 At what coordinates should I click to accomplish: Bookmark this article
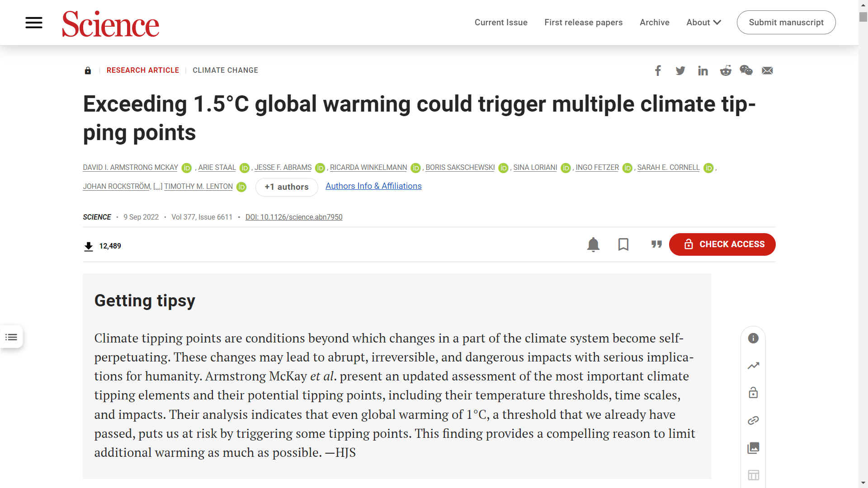(623, 244)
